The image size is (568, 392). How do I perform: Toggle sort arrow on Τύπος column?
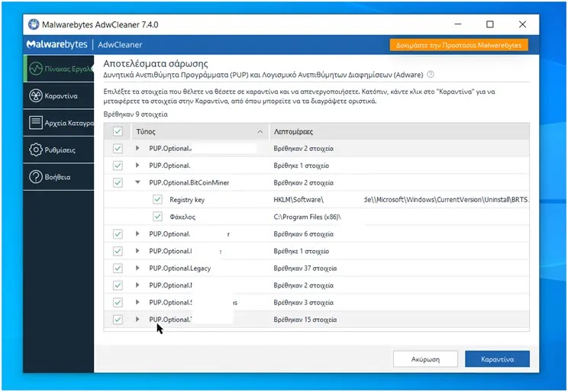[260, 132]
